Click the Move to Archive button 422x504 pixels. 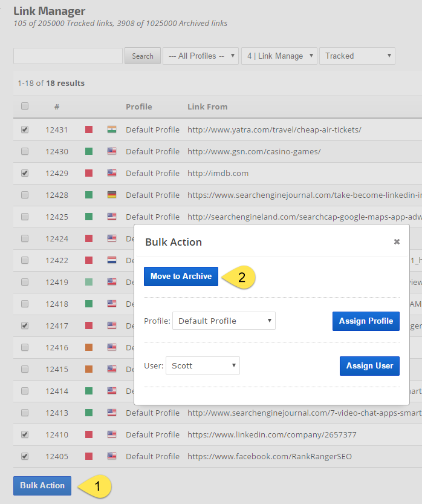[181, 276]
